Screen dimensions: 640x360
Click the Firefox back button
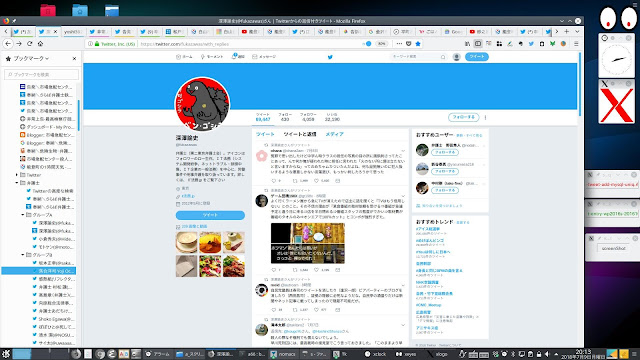(x=8, y=44)
